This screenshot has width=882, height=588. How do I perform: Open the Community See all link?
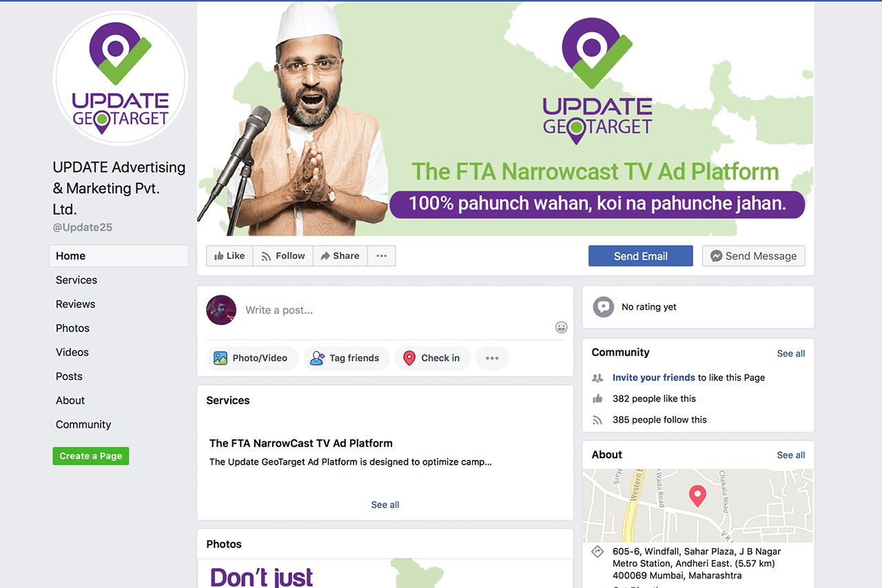pos(791,353)
